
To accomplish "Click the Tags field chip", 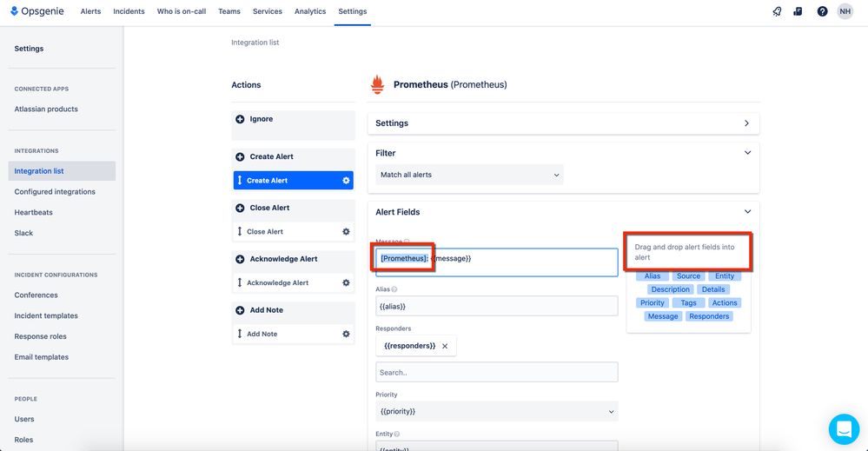I will (688, 302).
